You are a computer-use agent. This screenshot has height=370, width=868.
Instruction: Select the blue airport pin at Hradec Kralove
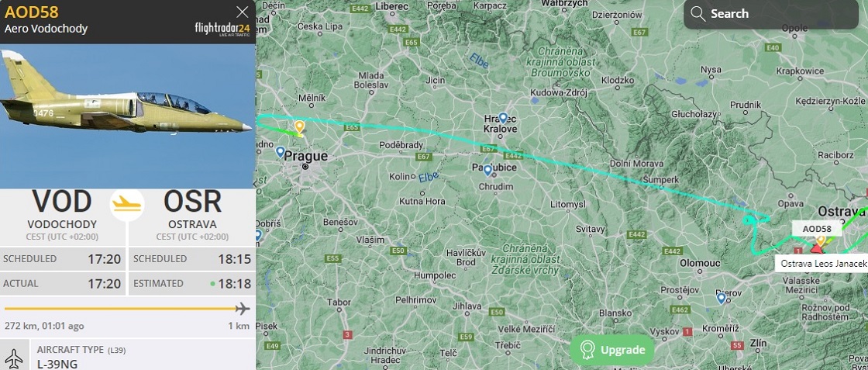click(503, 118)
